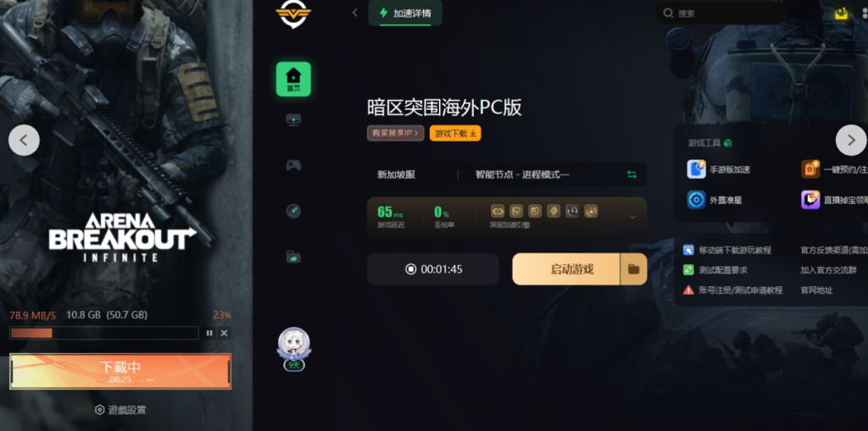Open the 智能节点 node mode selector
868x431 pixels.
pyautogui.click(x=522, y=174)
